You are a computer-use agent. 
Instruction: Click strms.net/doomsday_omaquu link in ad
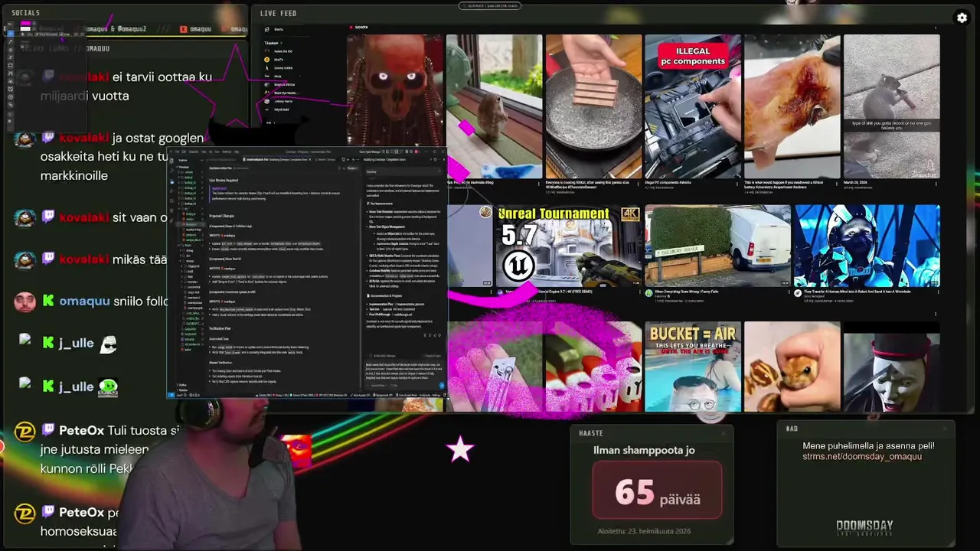[x=861, y=457]
